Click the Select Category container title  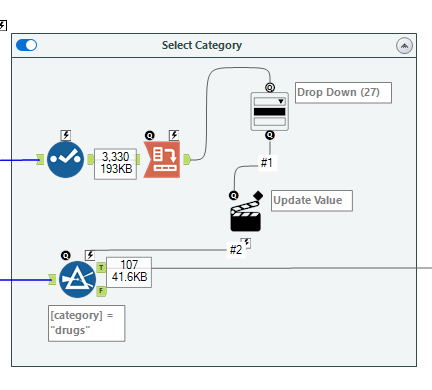point(202,45)
